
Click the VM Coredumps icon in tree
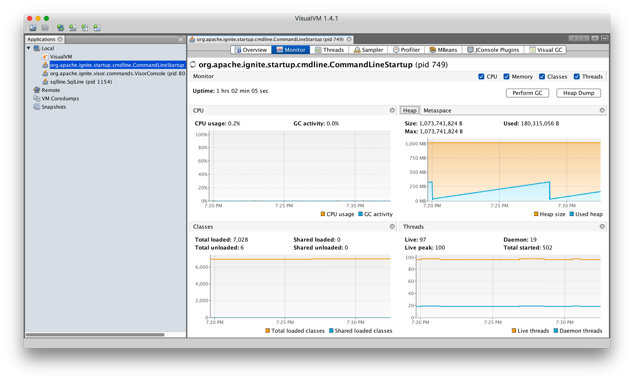pyautogui.click(x=37, y=98)
